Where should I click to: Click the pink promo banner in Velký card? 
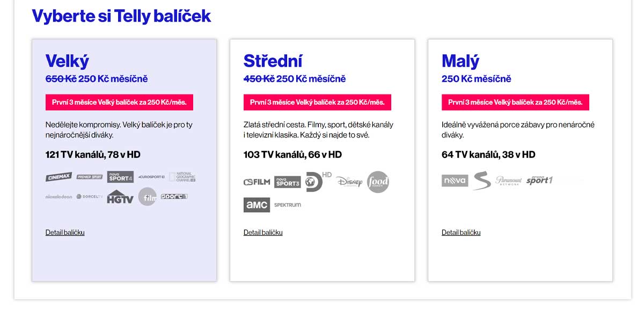tap(119, 102)
